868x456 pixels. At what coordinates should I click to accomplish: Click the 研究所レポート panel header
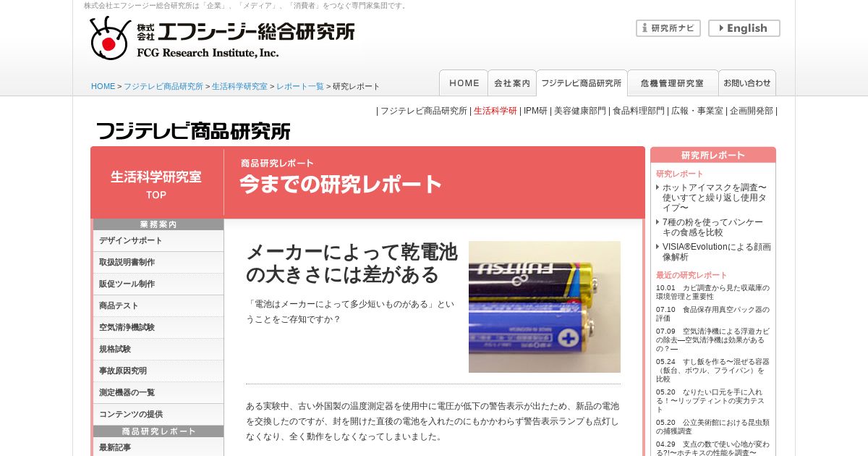tap(712, 155)
